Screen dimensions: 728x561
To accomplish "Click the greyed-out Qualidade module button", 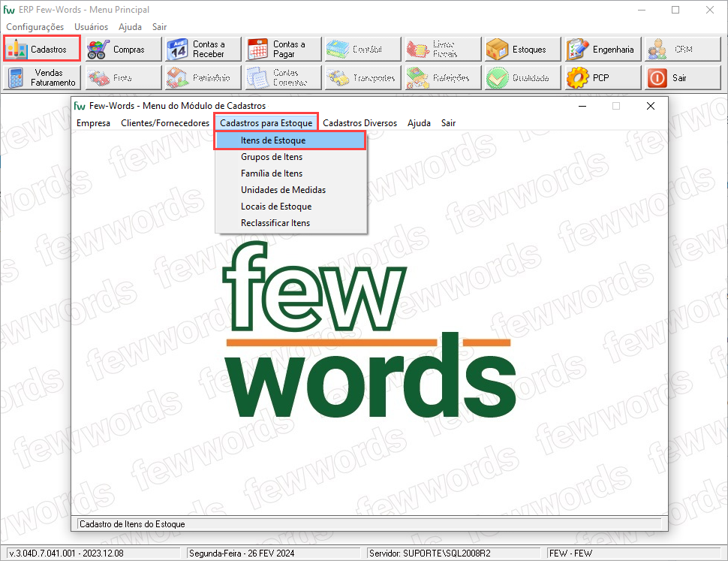I will (x=523, y=77).
